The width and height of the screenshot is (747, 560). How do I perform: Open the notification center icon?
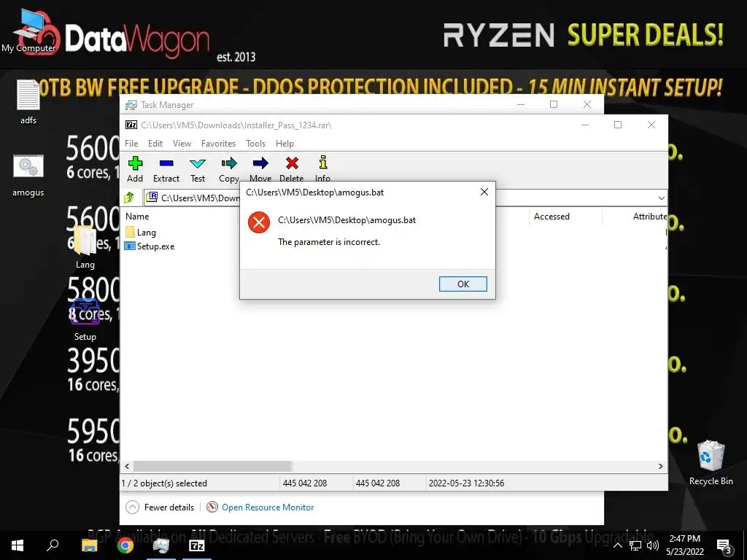coord(724,545)
